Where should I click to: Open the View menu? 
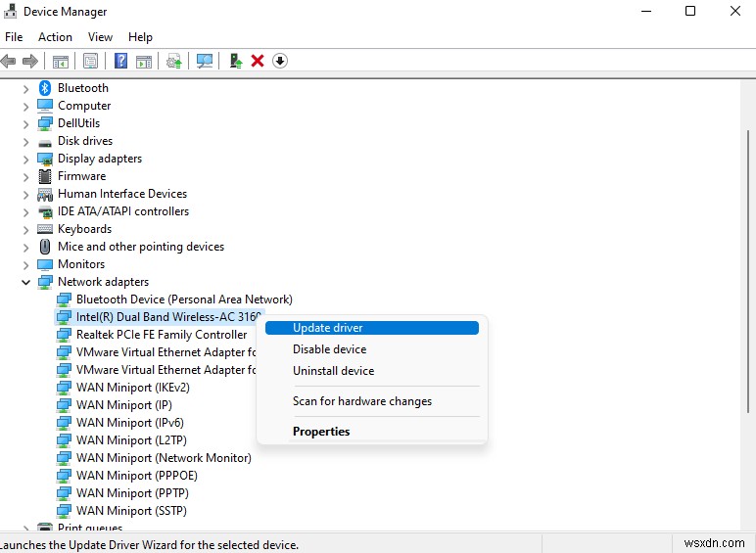[100, 37]
